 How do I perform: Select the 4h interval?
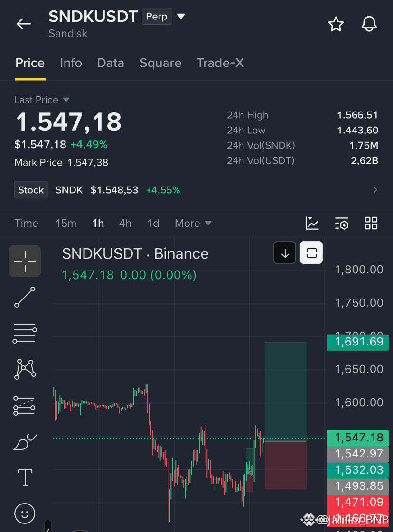click(x=125, y=223)
